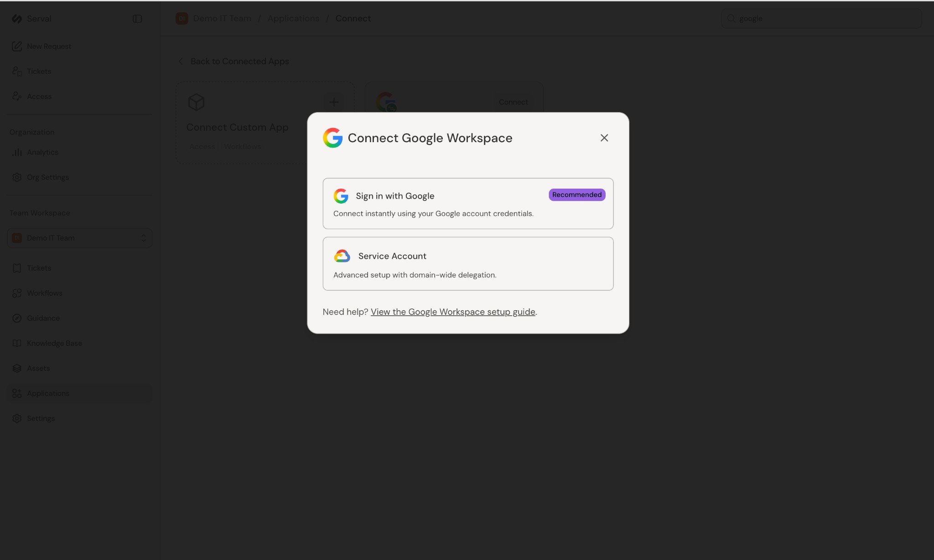Click the Org Settings gear icon
This screenshot has height=560, width=934.
[x=17, y=177]
